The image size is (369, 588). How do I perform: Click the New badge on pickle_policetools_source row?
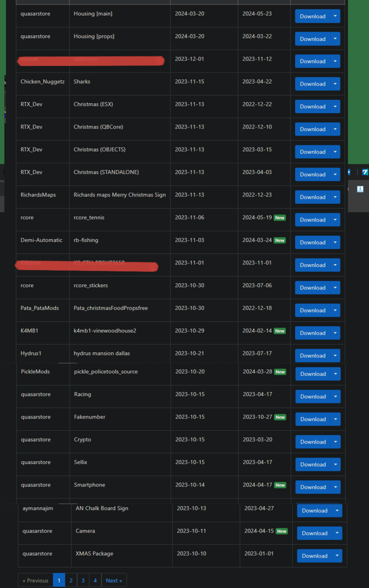tap(280, 372)
